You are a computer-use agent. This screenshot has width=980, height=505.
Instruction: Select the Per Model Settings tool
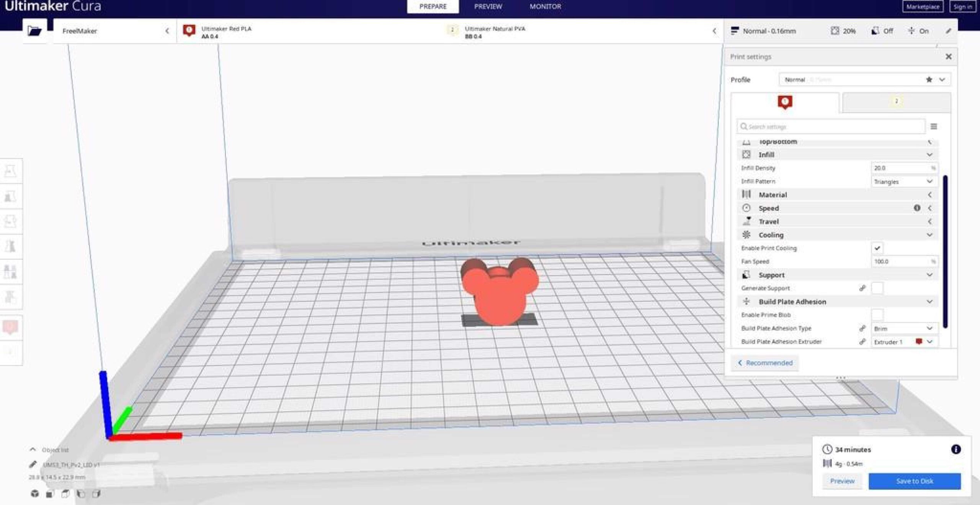pyautogui.click(x=11, y=272)
